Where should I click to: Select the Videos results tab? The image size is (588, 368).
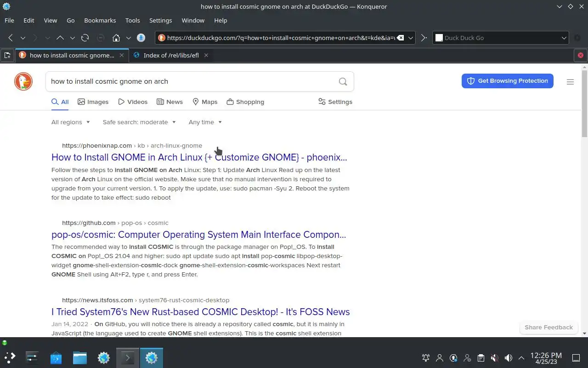tap(133, 102)
